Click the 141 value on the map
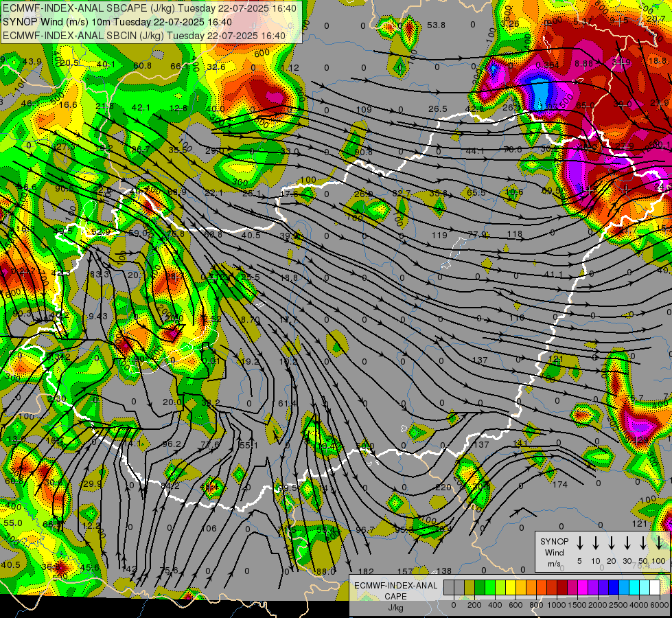Screen dimensions: 672x618 click(x=520, y=444)
